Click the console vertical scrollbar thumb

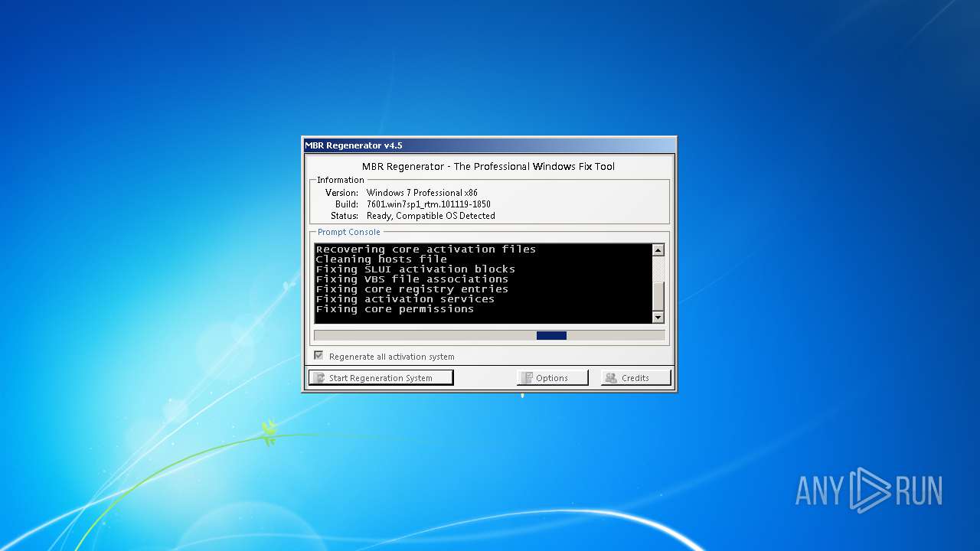(x=658, y=295)
